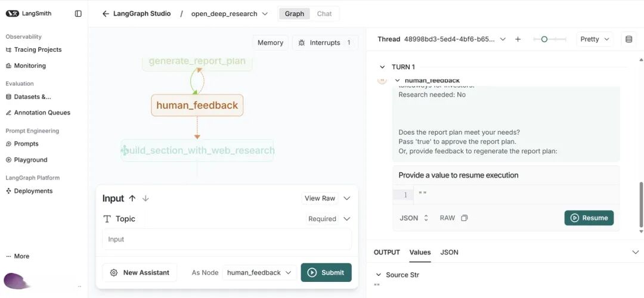This screenshot has width=644, height=298.
Task: Click the Submit button
Action: coord(326,272)
